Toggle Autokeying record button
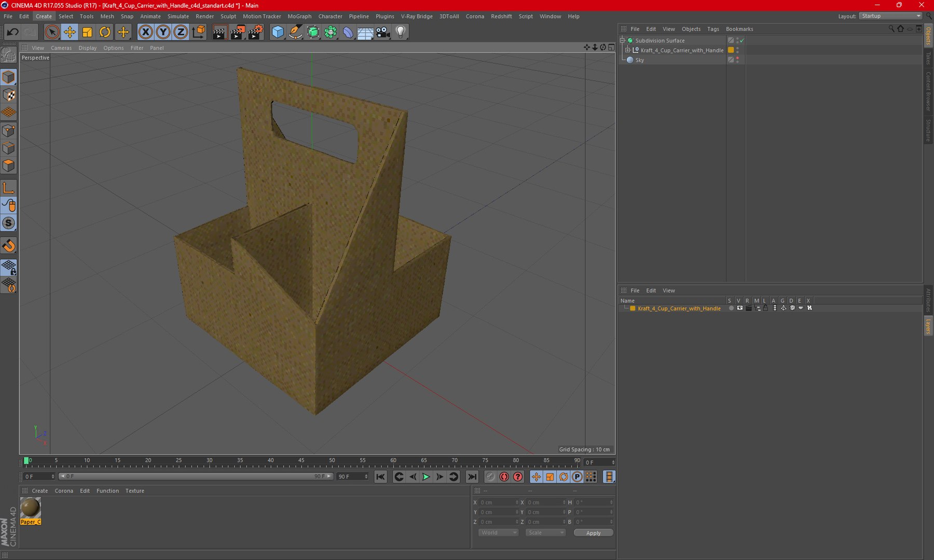 tap(504, 477)
